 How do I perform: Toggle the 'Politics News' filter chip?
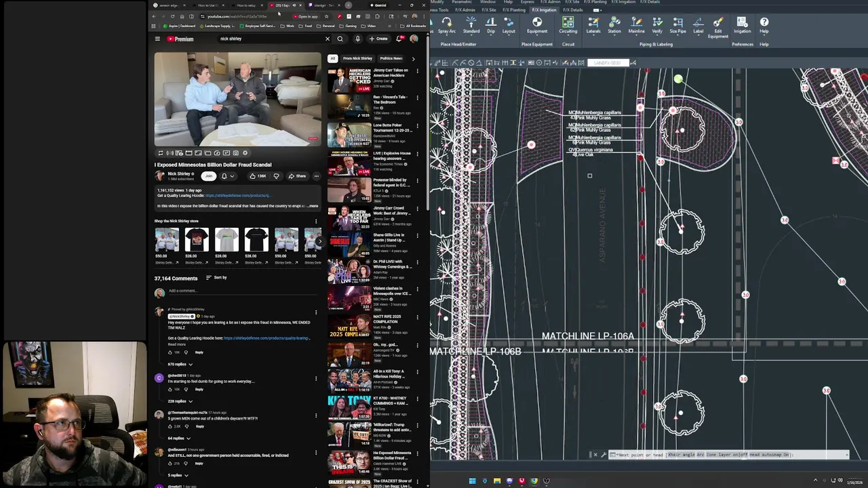tap(391, 58)
